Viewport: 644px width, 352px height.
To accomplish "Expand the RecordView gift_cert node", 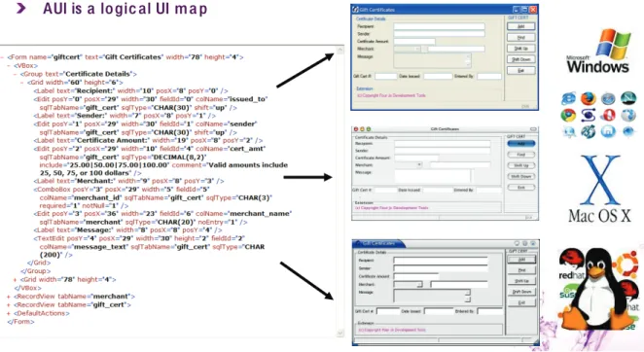I will coord(9,304).
